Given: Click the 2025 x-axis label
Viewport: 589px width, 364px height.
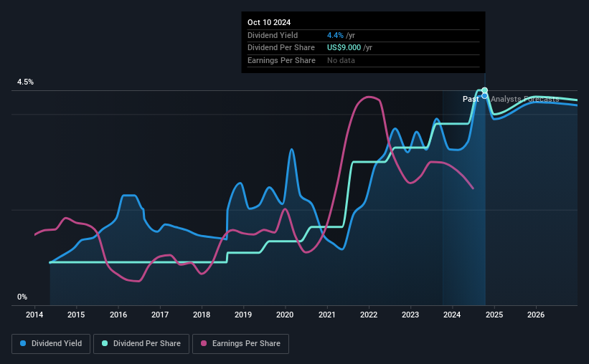Looking at the screenshot, I should pyautogui.click(x=494, y=315).
